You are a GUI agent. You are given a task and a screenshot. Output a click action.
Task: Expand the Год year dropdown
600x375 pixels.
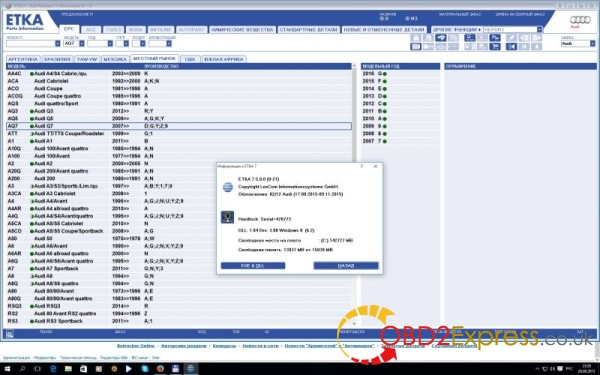click(x=110, y=44)
